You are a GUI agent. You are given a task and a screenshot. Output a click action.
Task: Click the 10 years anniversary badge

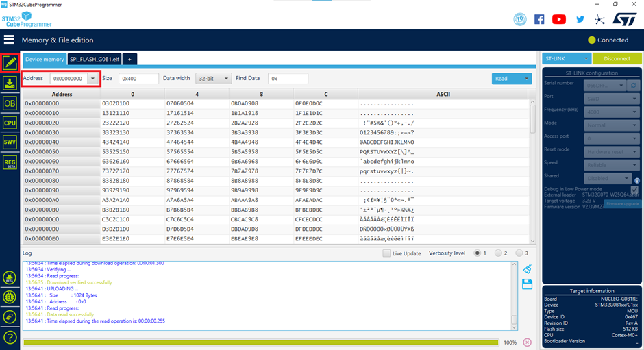click(520, 19)
